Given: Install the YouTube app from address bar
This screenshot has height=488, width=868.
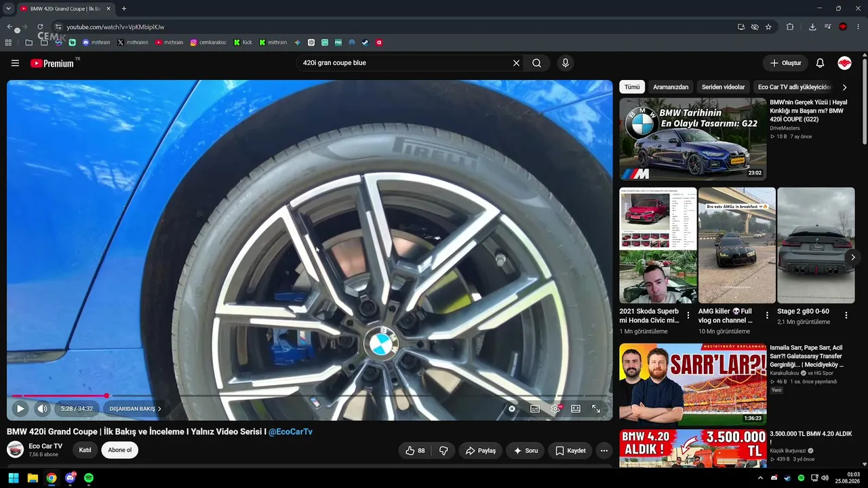Looking at the screenshot, I should coord(741,27).
